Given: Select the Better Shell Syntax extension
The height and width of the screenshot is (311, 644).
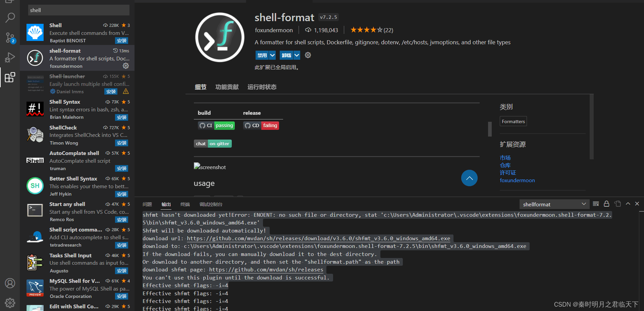Looking at the screenshot, I should tap(77, 186).
